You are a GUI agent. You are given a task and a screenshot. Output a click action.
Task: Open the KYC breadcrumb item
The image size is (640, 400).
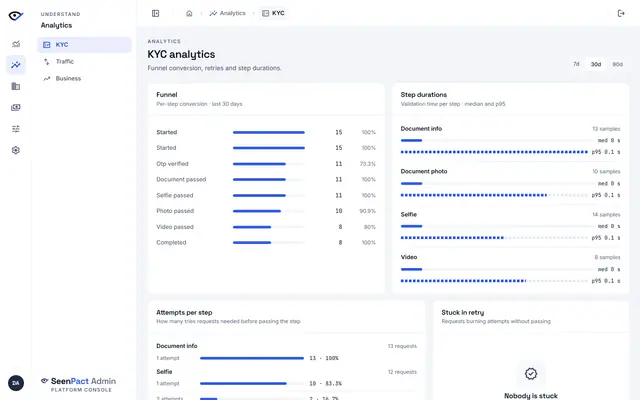click(273, 13)
